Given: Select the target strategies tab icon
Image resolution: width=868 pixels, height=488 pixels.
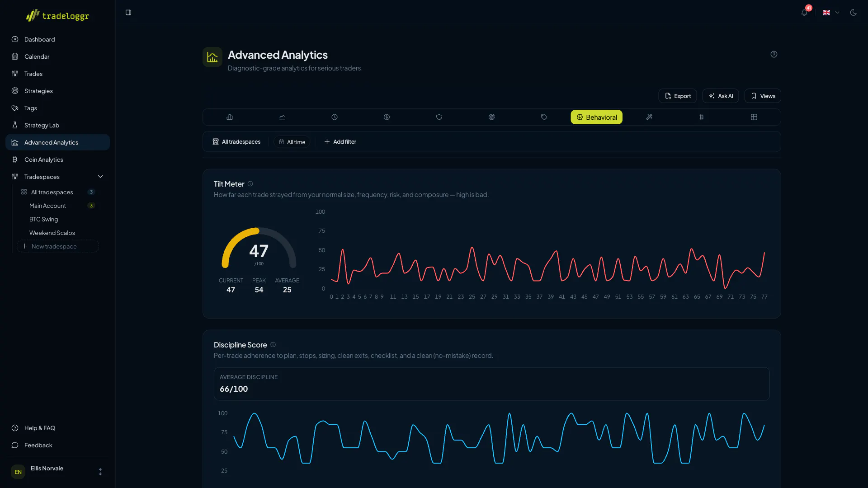Looking at the screenshot, I should pyautogui.click(x=491, y=117).
